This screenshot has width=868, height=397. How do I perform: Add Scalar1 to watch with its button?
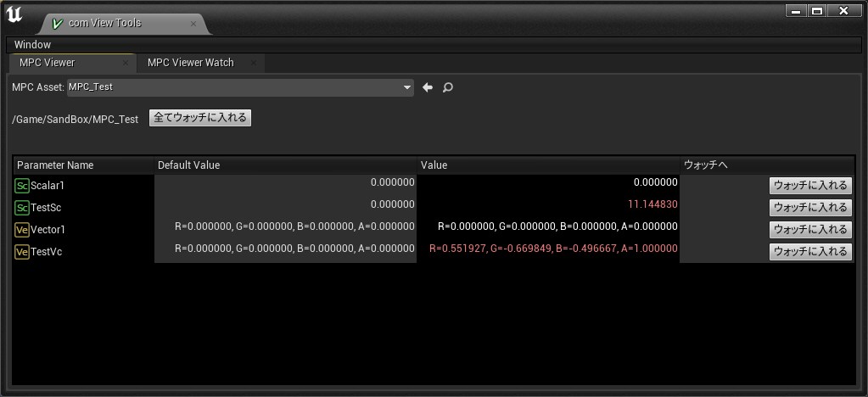tap(810, 186)
